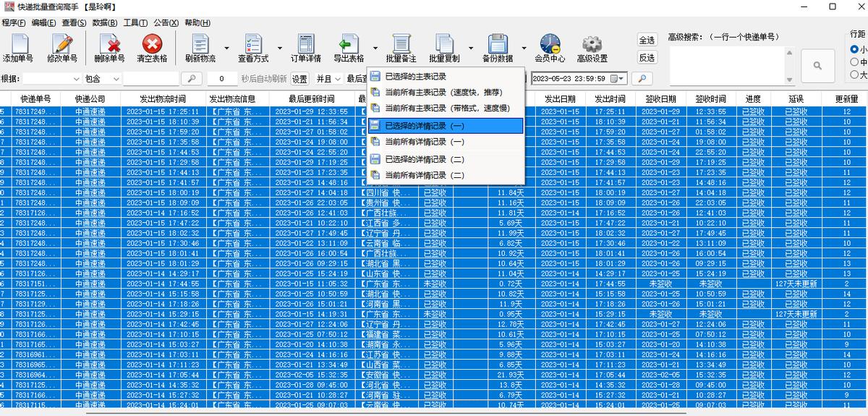
Task: Expand the 刷新物流 dropdown arrow
Action: click(226, 49)
